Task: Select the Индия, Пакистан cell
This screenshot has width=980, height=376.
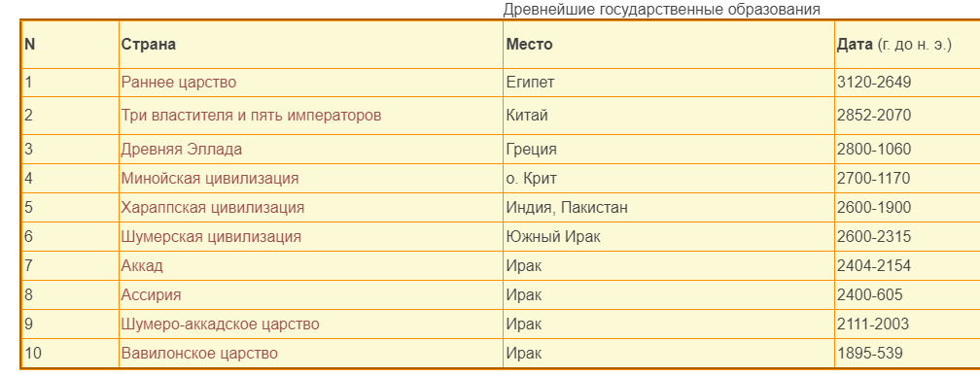Action: 668,207
